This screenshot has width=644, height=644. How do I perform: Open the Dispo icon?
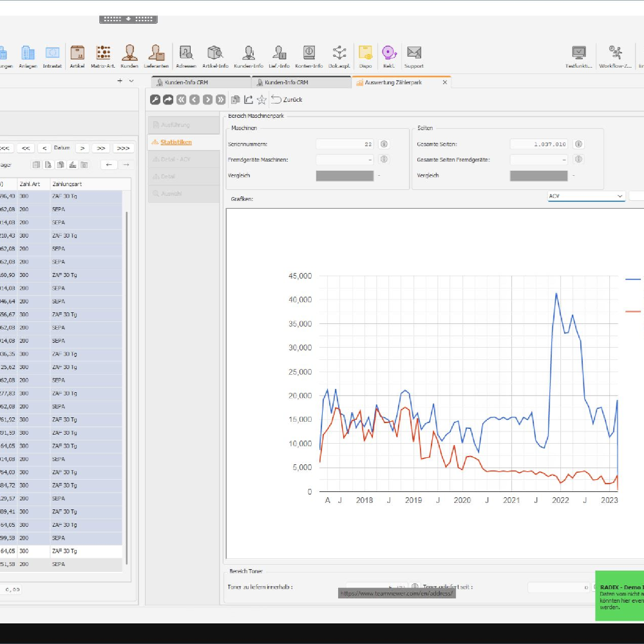(x=365, y=56)
